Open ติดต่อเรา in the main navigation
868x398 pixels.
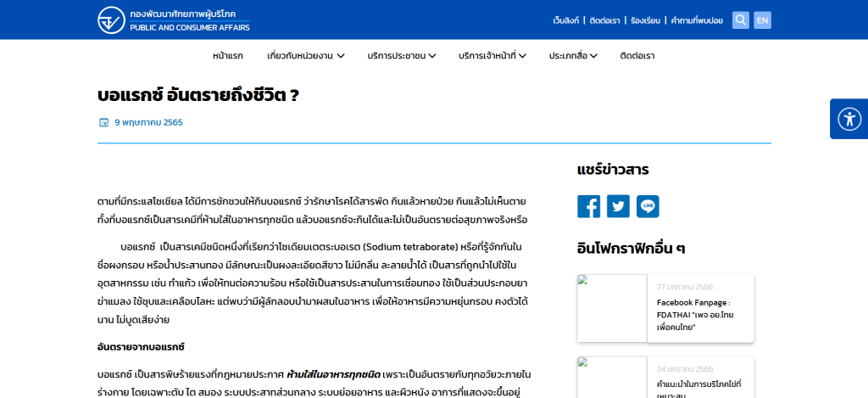[x=637, y=56]
